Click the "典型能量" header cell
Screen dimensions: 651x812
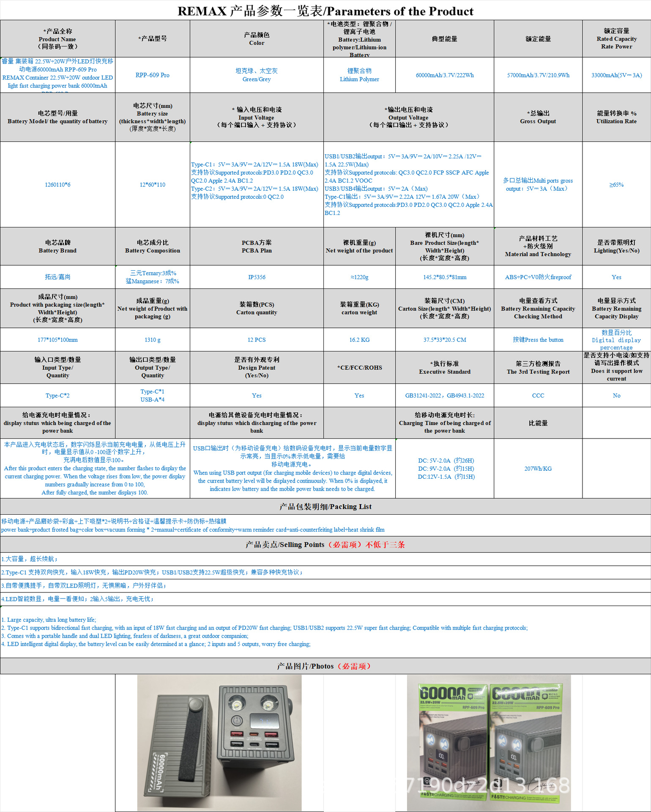click(x=445, y=39)
